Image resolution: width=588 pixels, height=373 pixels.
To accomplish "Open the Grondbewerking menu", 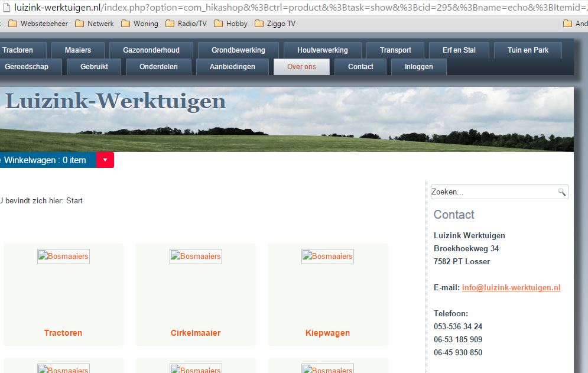I will coord(238,50).
